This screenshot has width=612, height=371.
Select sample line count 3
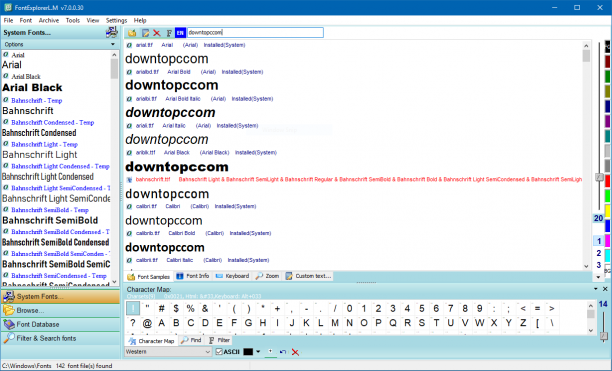tap(598, 265)
